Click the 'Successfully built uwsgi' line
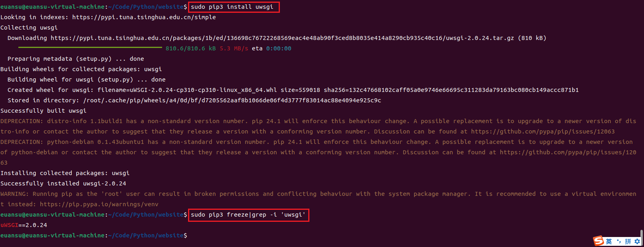644x247 pixels. click(x=43, y=111)
